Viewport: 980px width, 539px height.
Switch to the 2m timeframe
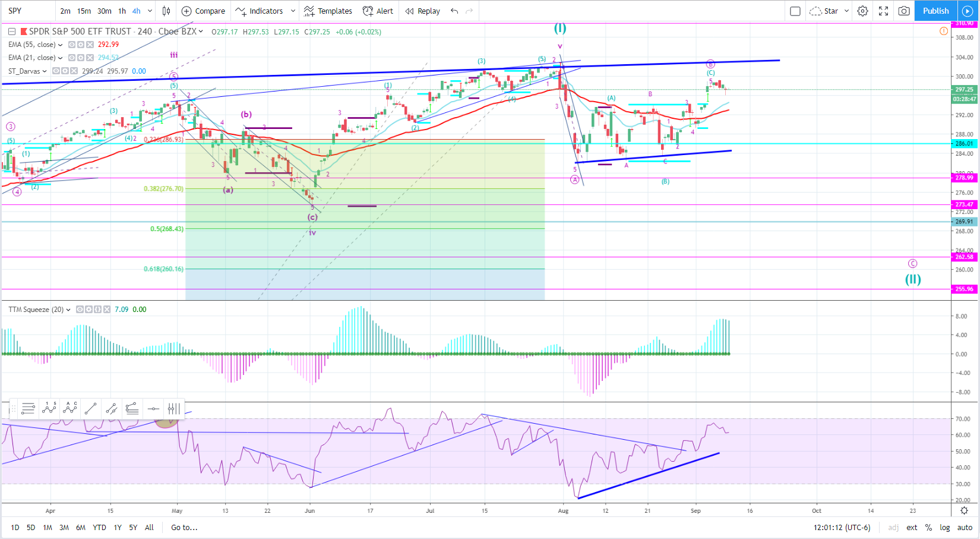[x=65, y=11]
